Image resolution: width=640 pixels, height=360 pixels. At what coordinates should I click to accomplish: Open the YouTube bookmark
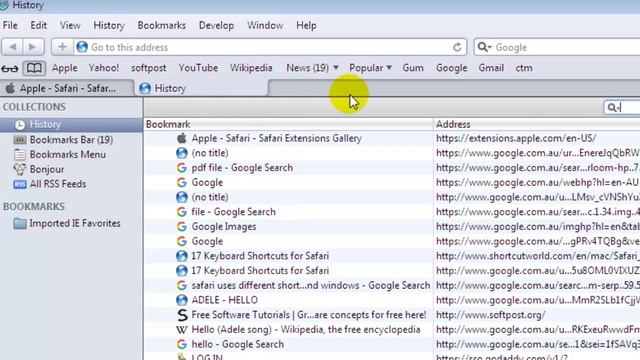click(198, 68)
